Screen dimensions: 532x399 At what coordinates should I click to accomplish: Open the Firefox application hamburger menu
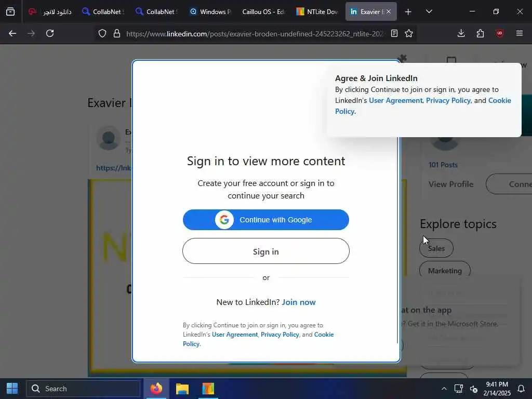[x=519, y=33]
